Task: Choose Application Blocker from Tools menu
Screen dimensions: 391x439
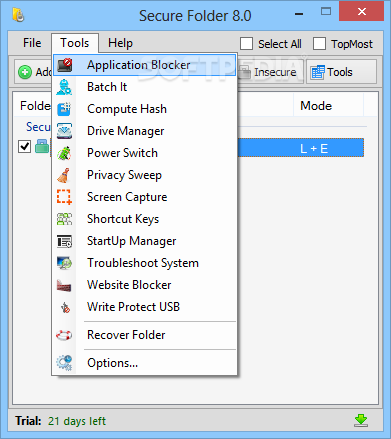Action: coord(144,65)
